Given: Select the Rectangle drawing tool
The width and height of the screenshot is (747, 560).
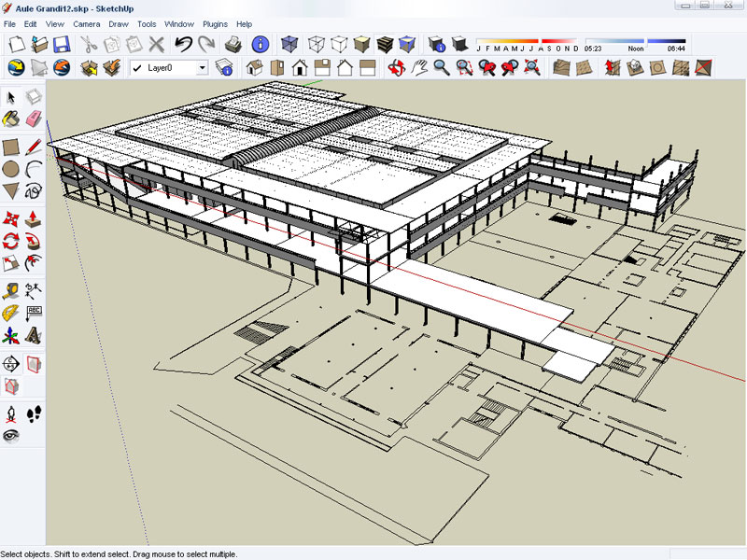Looking at the screenshot, I should [11, 146].
